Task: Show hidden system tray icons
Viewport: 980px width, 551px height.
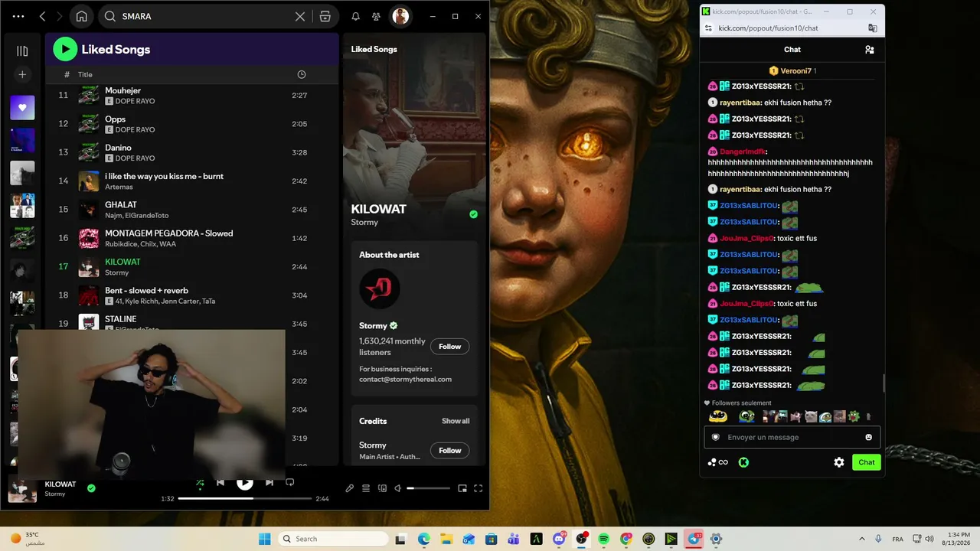Action: 861,539
